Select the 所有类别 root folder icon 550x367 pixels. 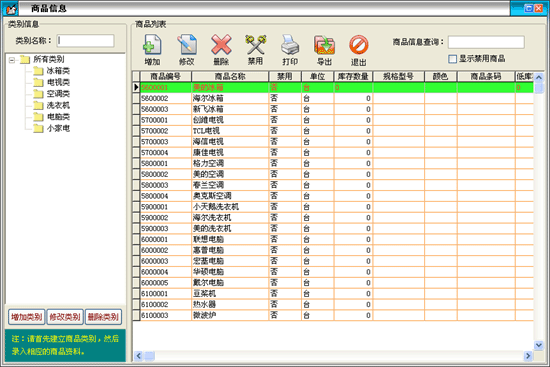25,60
